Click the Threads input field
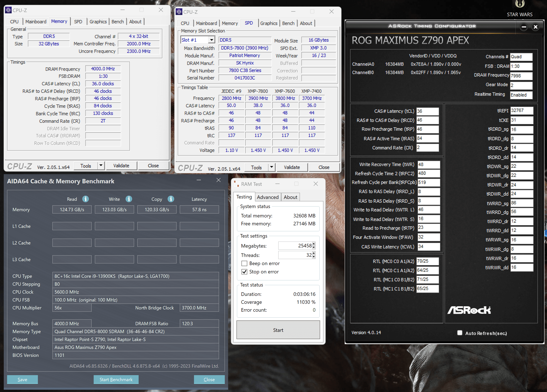 click(295, 255)
